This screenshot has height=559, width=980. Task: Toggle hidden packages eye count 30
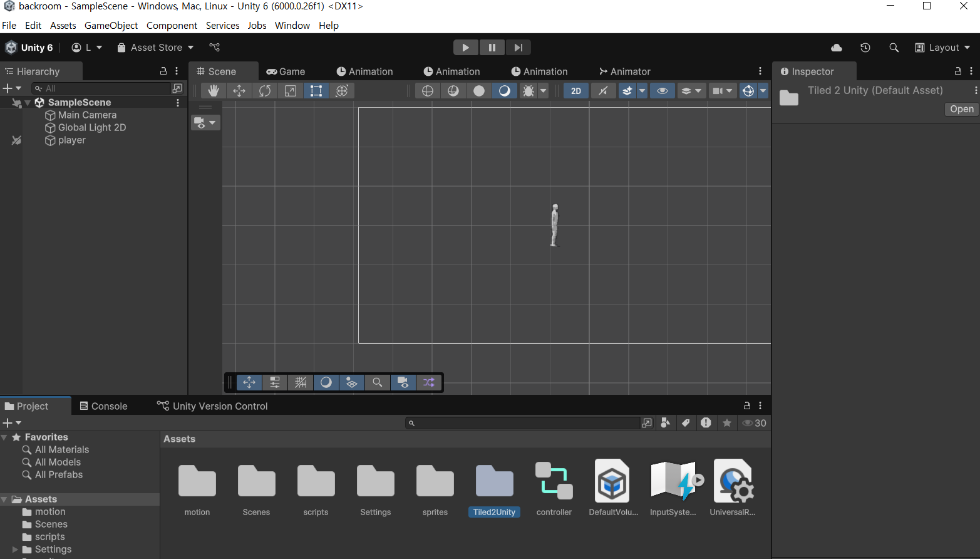[x=754, y=423]
